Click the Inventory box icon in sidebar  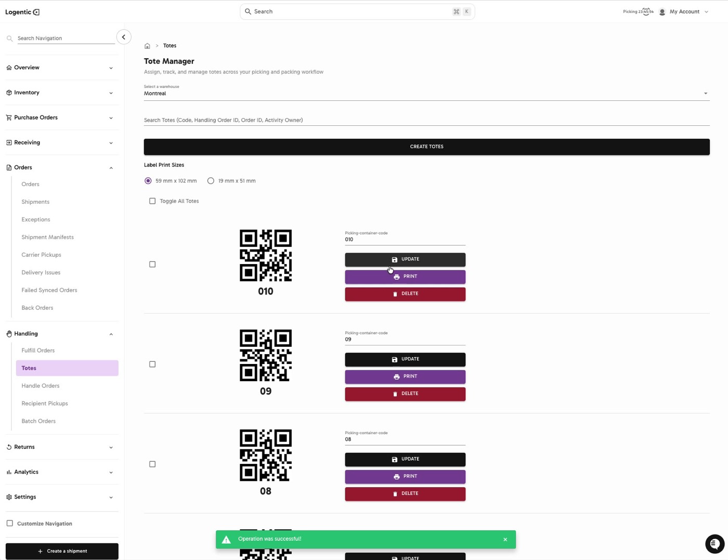coord(9,93)
